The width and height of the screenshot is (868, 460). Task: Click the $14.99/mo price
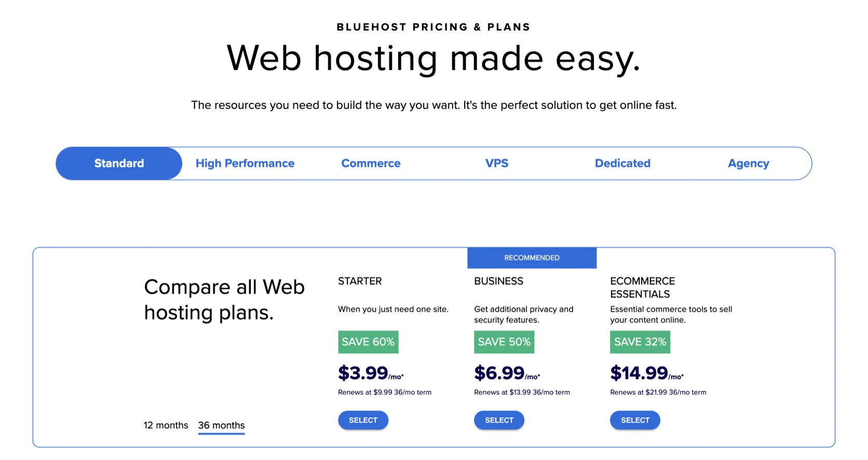click(647, 373)
